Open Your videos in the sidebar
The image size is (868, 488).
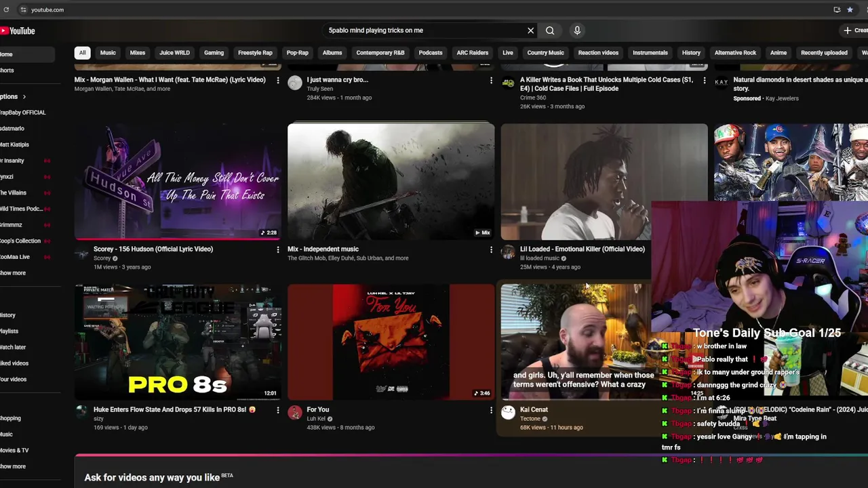click(x=13, y=380)
